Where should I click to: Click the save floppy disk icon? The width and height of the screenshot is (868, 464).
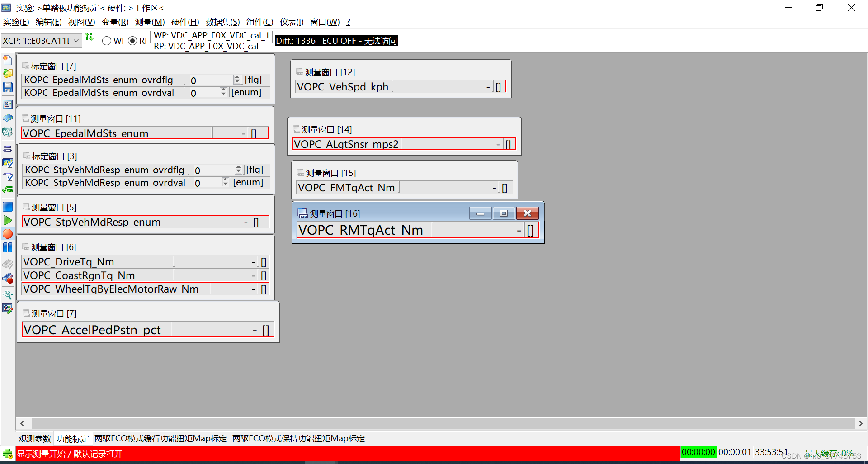click(x=8, y=87)
